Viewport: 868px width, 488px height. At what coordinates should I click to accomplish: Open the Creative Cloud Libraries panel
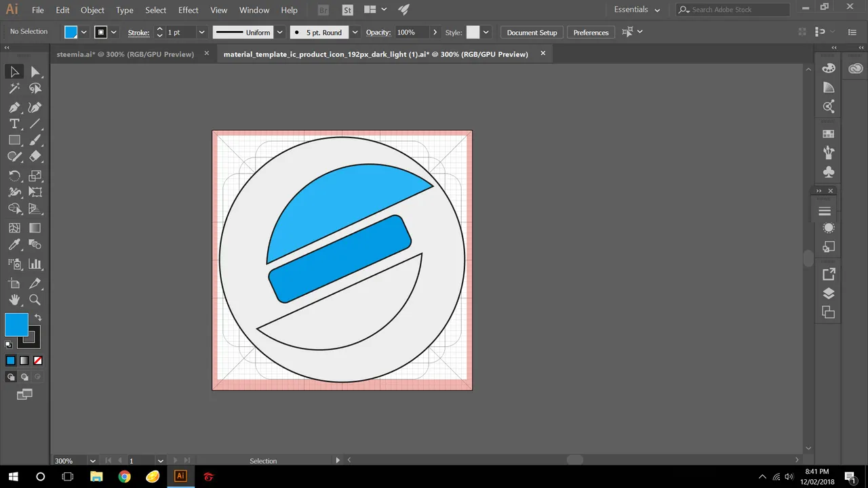click(856, 68)
